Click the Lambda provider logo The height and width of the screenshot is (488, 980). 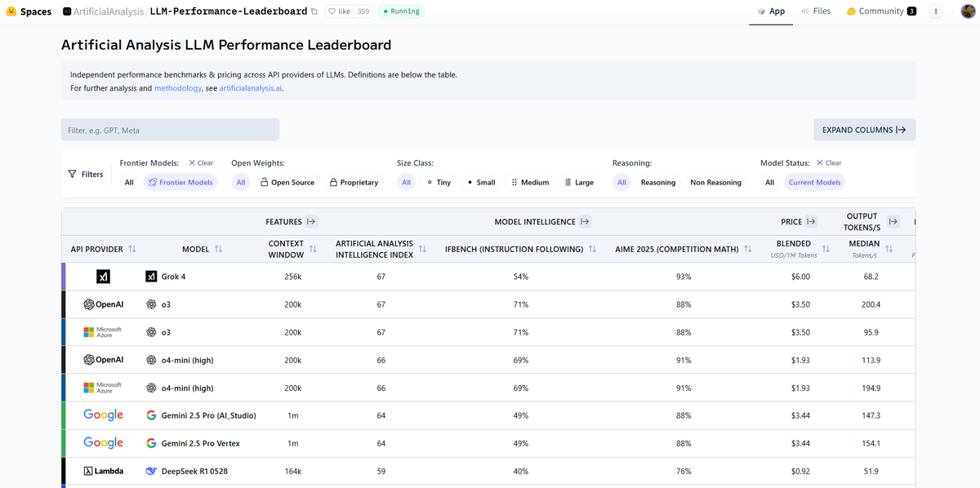click(x=103, y=471)
